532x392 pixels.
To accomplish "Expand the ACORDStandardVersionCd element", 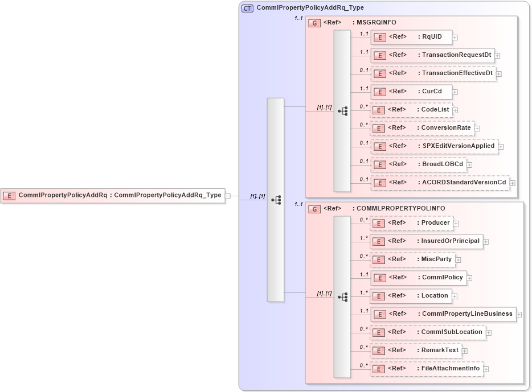I will pos(513,183).
